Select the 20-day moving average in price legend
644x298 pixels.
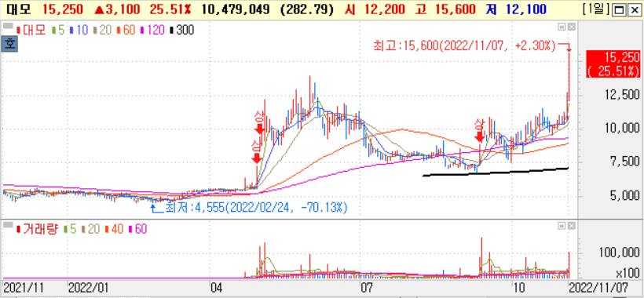coord(103,31)
